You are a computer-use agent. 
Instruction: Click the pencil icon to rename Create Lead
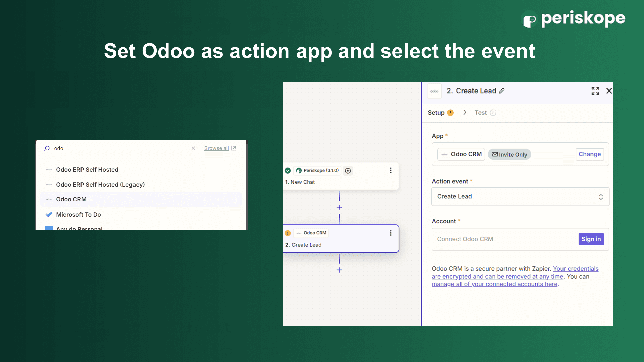tap(502, 91)
